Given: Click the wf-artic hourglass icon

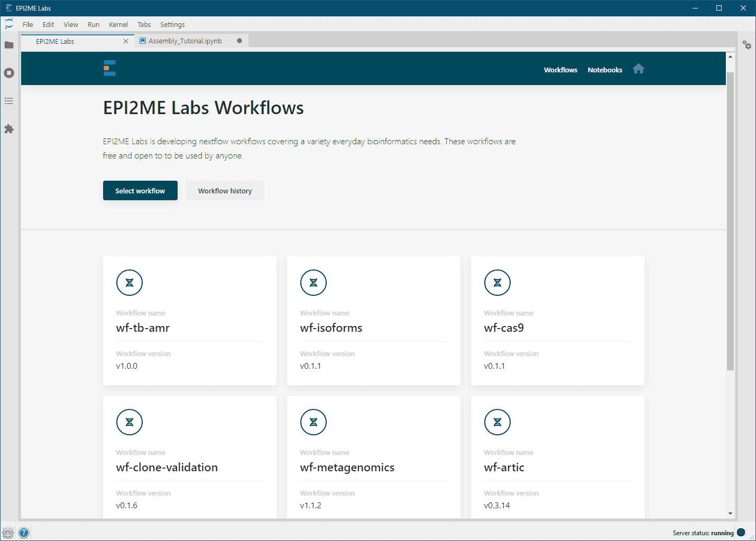Looking at the screenshot, I should (497, 422).
